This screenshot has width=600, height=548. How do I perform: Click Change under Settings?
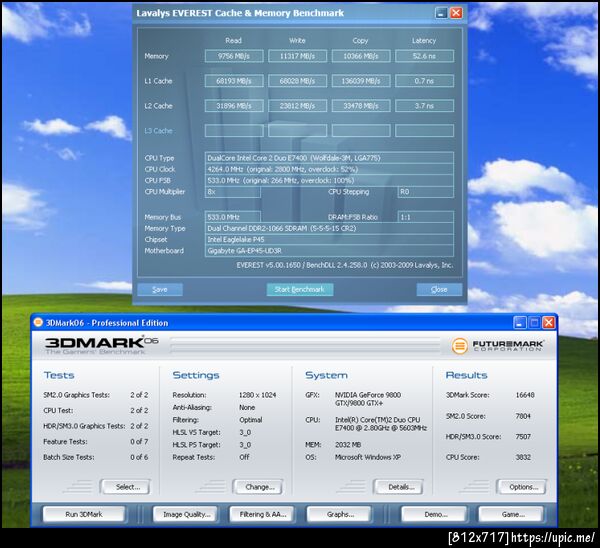tap(259, 487)
